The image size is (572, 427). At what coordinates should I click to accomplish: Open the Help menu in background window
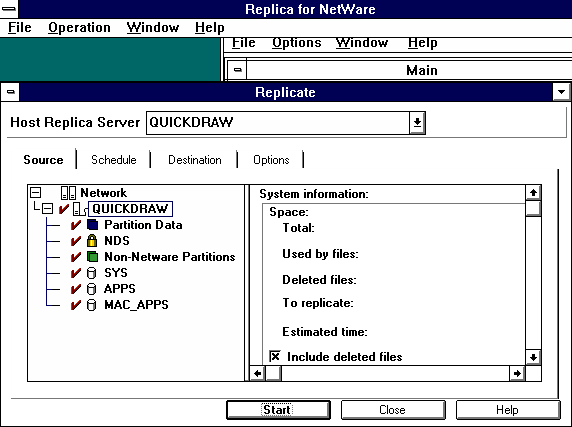click(422, 43)
